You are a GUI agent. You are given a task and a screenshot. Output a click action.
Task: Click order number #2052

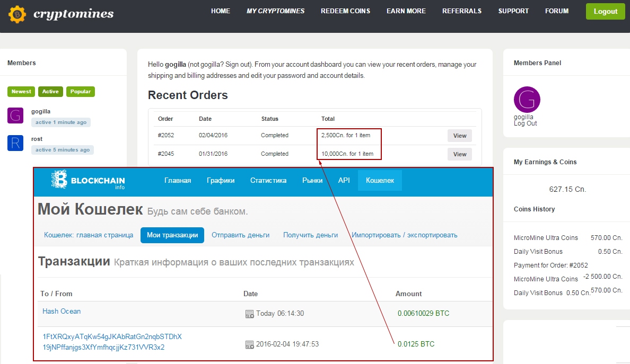tap(166, 135)
